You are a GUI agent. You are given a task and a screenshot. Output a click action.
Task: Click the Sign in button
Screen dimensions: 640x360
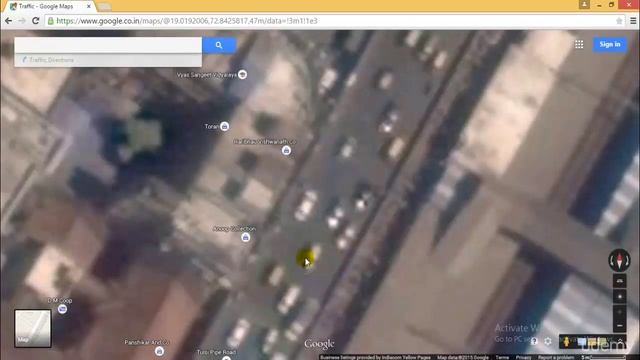coord(610,44)
